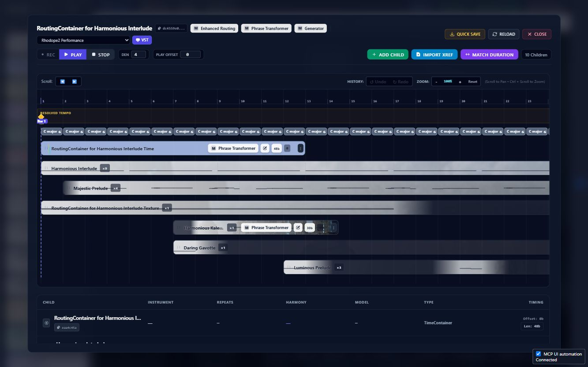
Task: Click the Bar 1 playhead marker
Action: pyautogui.click(x=41, y=121)
